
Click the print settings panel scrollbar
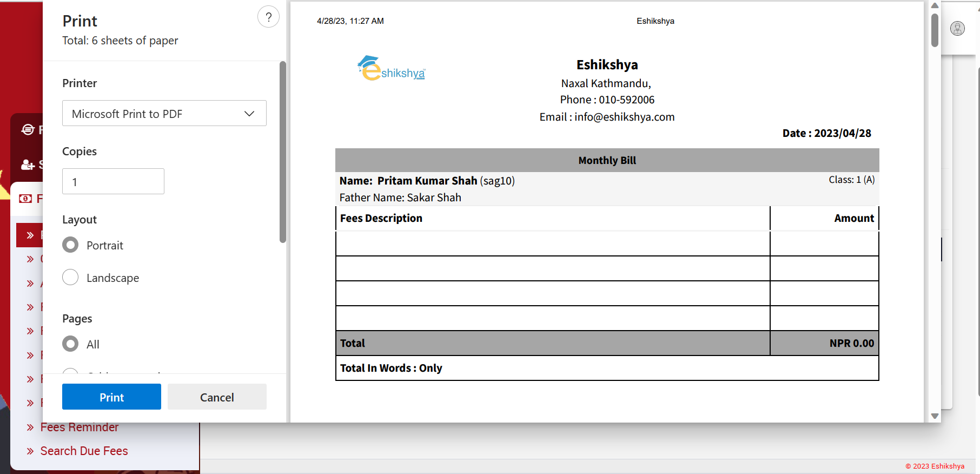282,152
